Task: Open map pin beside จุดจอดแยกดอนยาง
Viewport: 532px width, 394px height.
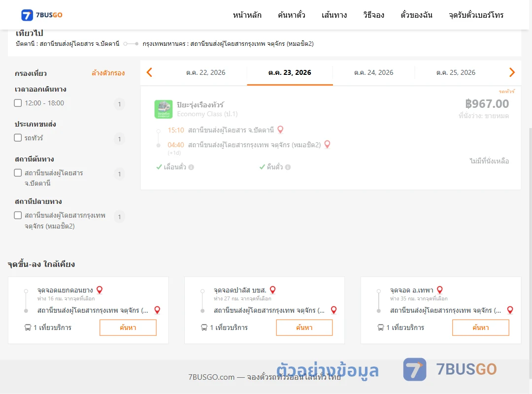Action: click(100, 290)
